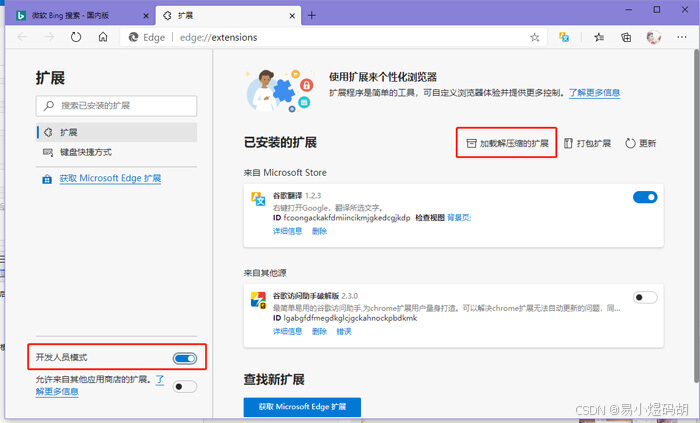
Task: Click the keyboard icon beside 键盘快捷方式
Action: (x=48, y=152)
